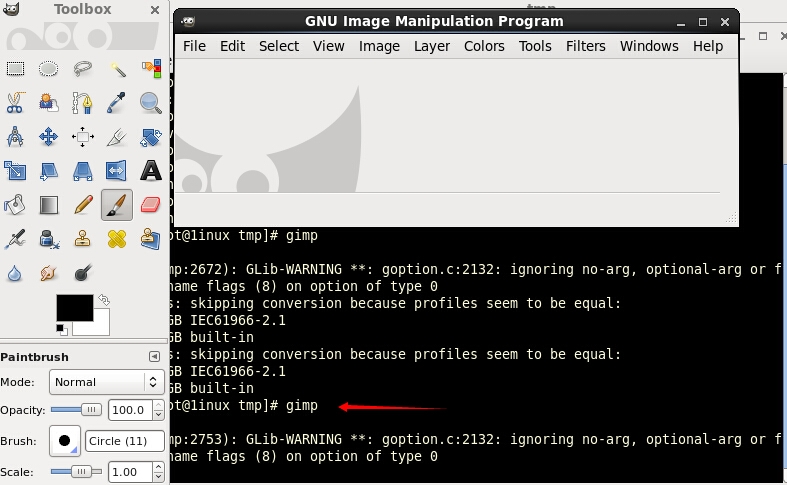Open the Paintbrush options panel menu arrow
This screenshot has width=787, height=485.
tap(154, 356)
